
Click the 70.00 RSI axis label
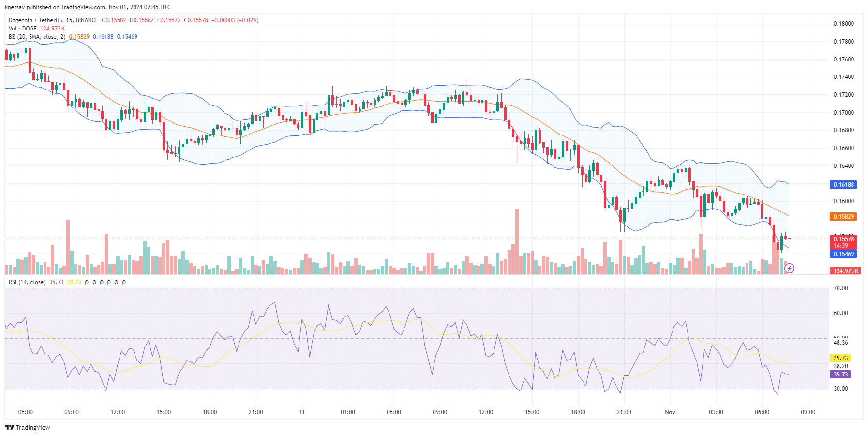[840, 288]
